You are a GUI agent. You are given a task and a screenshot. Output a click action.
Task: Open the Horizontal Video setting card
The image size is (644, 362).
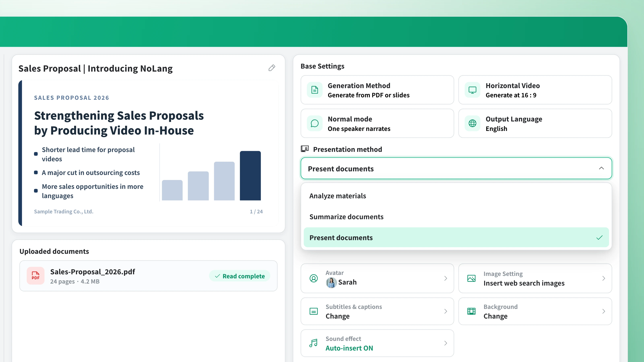(535, 90)
